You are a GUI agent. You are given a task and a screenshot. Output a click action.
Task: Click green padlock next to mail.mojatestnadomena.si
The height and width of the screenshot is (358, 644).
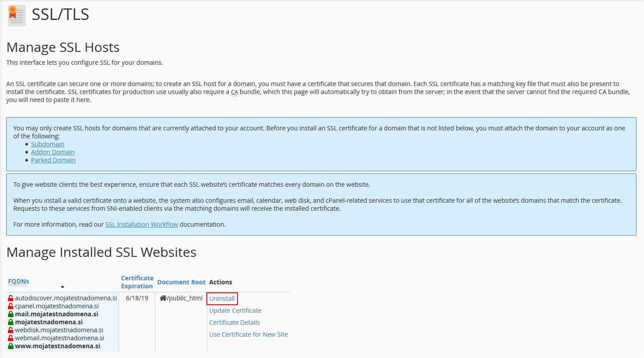tap(11, 314)
